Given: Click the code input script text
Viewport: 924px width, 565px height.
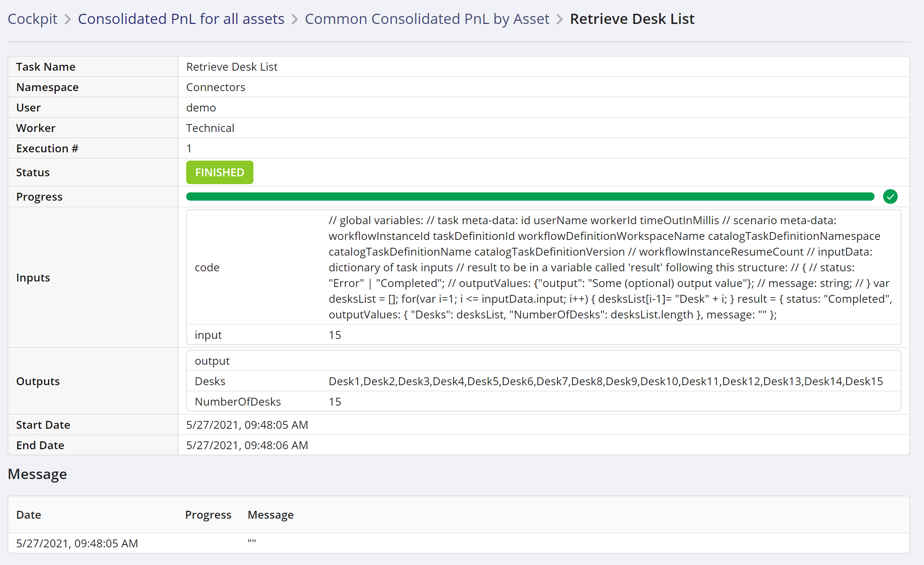Looking at the screenshot, I should coord(610,267).
